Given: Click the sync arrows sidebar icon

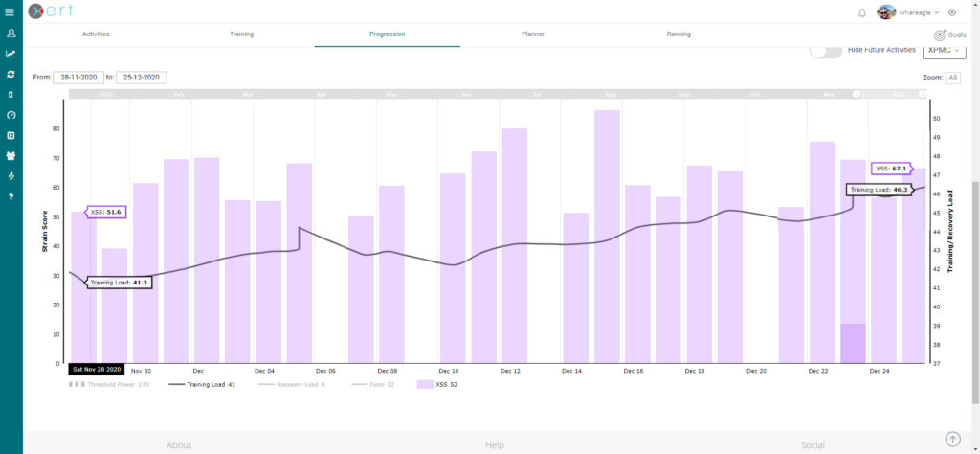Looking at the screenshot, I should point(11,74).
